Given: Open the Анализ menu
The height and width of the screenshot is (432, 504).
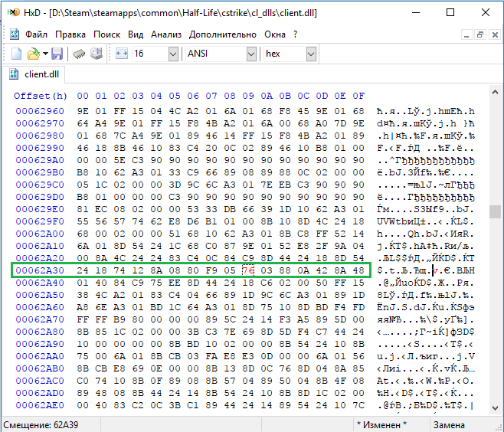Looking at the screenshot, I should pos(166,34).
